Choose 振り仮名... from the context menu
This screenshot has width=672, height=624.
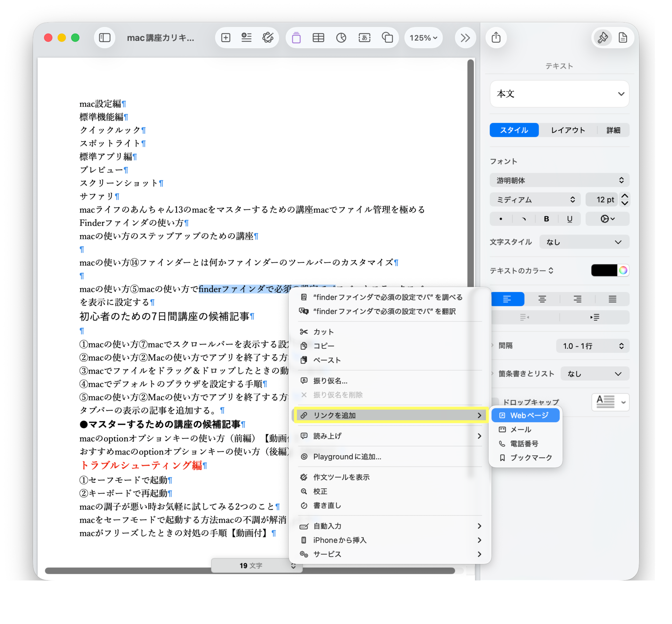click(390, 381)
